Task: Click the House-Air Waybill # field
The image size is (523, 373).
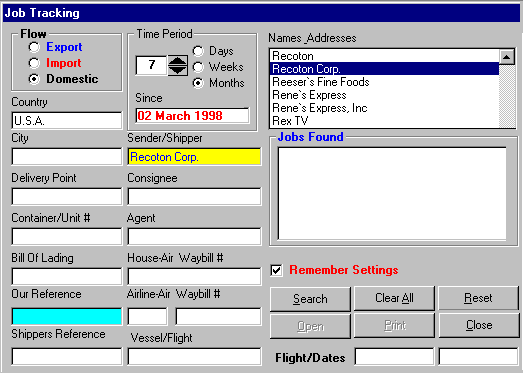Action: click(194, 276)
